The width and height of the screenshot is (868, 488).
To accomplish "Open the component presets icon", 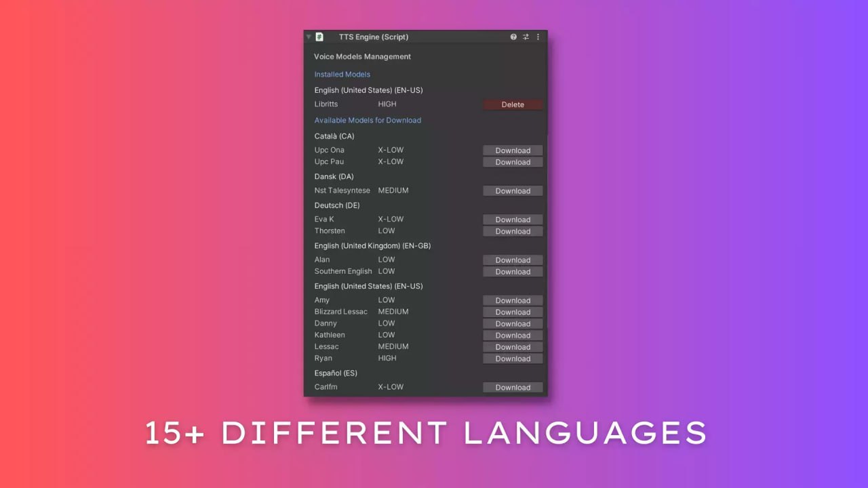I will point(526,37).
